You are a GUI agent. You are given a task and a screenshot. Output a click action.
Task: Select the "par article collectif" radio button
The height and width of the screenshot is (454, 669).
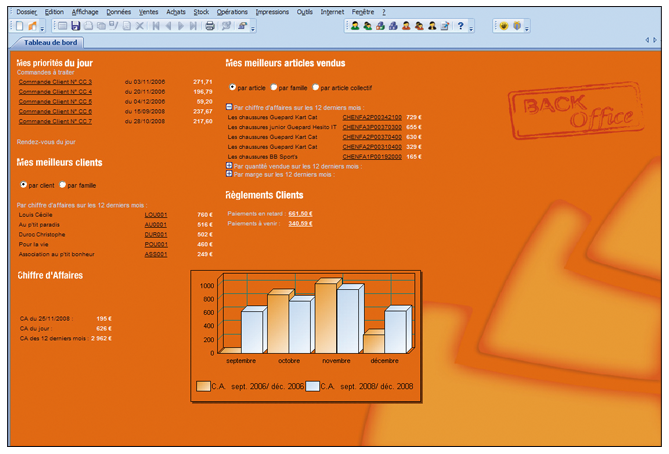315,88
